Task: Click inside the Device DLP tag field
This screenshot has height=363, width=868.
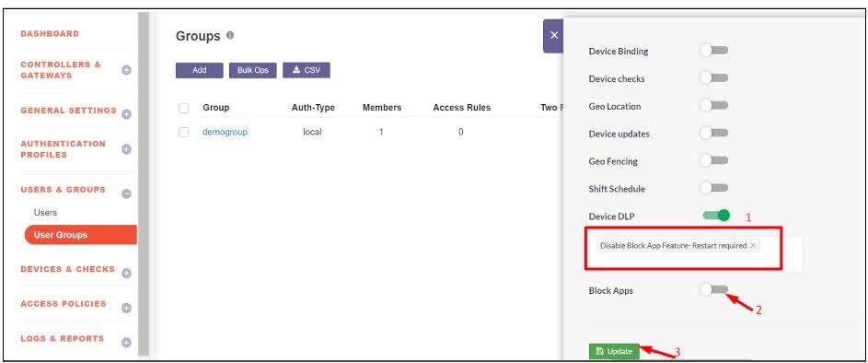Action: click(x=694, y=253)
